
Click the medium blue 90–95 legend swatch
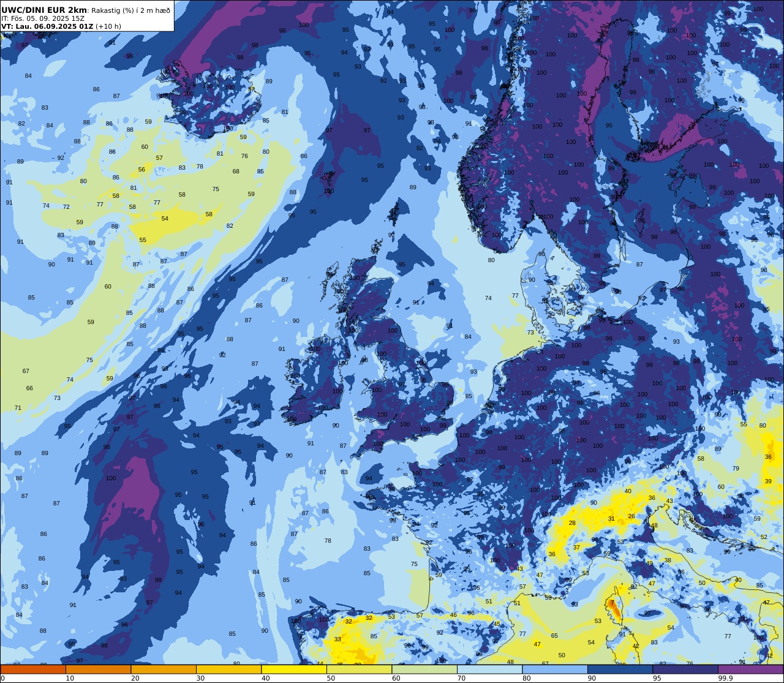(620, 670)
